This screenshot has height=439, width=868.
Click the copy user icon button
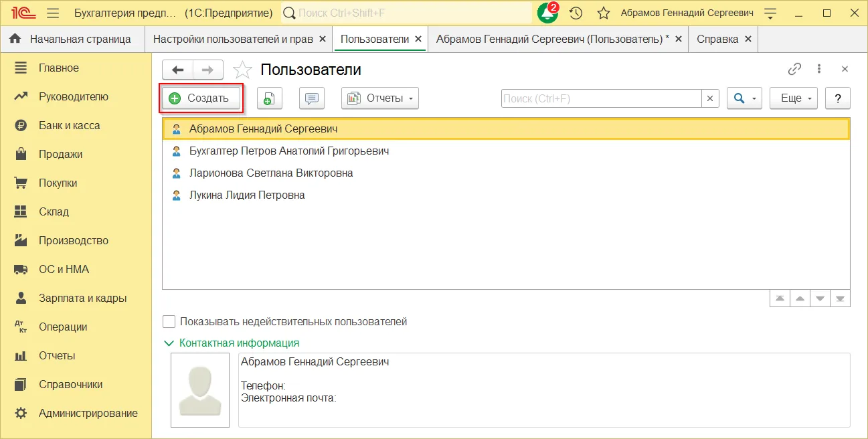(269, 98)
